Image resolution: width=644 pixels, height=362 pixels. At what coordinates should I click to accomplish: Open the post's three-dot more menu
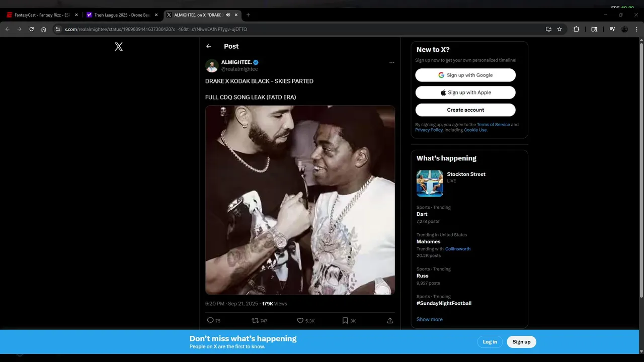[392, 62]
